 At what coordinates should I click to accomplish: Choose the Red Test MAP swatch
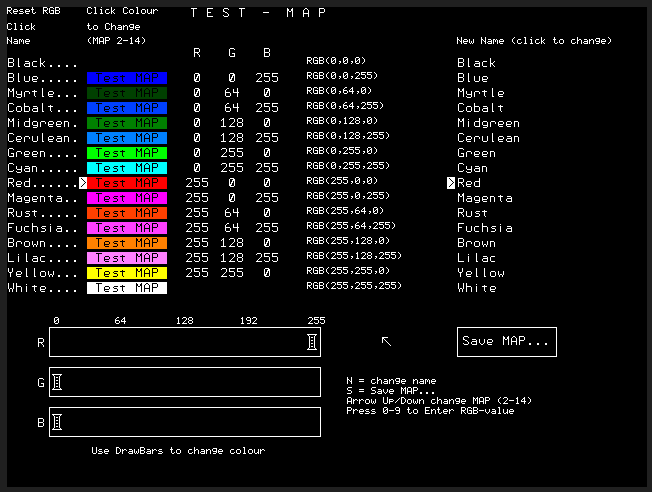tap(127, 183)
